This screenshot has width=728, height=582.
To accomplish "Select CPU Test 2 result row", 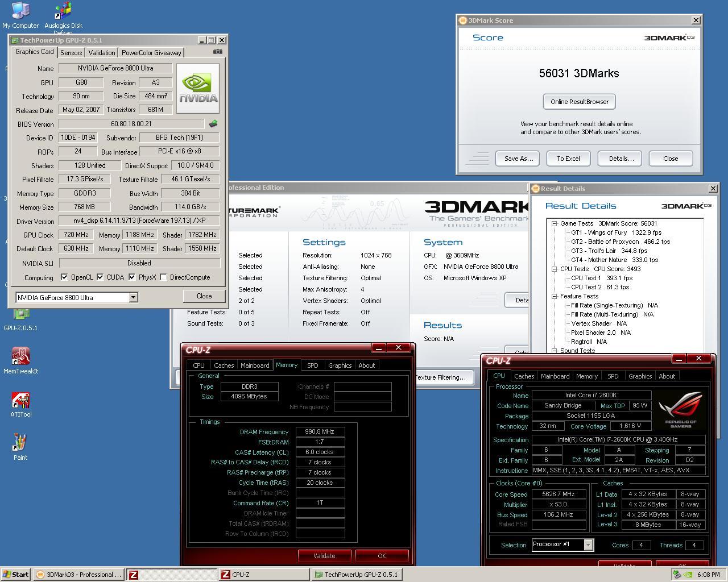I will (x=600, y=287).
